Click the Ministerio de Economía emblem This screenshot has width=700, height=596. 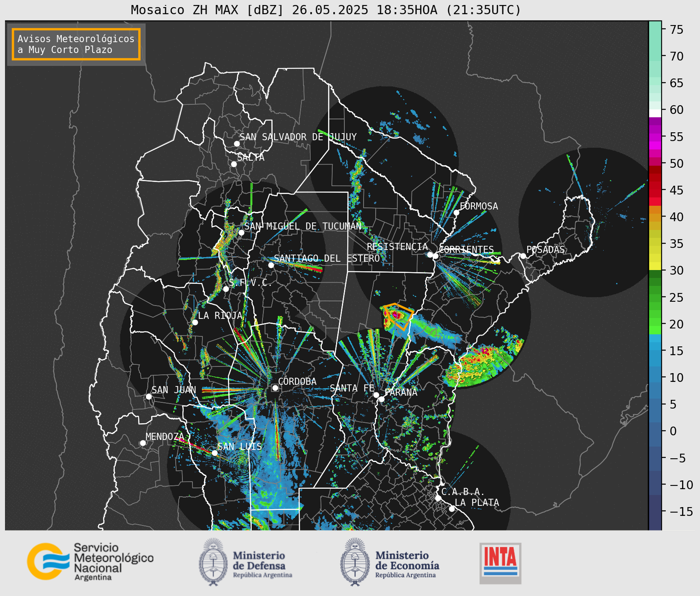[x=355, y=562]
